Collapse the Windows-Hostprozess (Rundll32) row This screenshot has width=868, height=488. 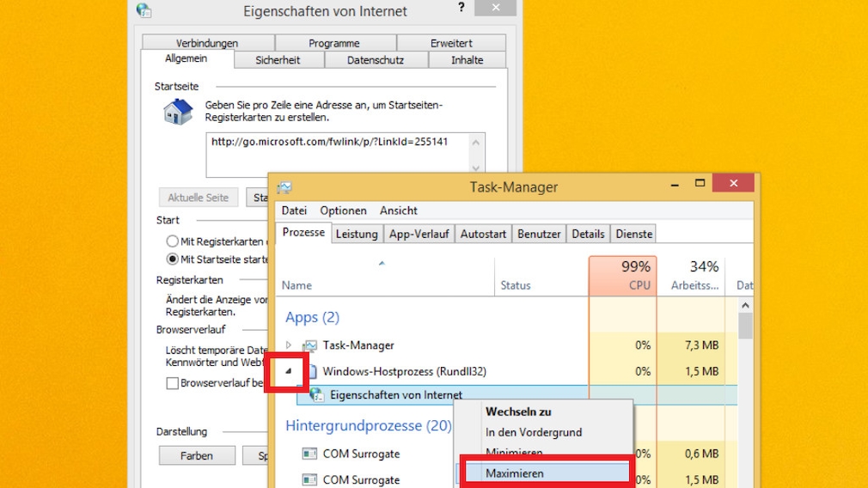pyautogui.click(x=289, y=371)
